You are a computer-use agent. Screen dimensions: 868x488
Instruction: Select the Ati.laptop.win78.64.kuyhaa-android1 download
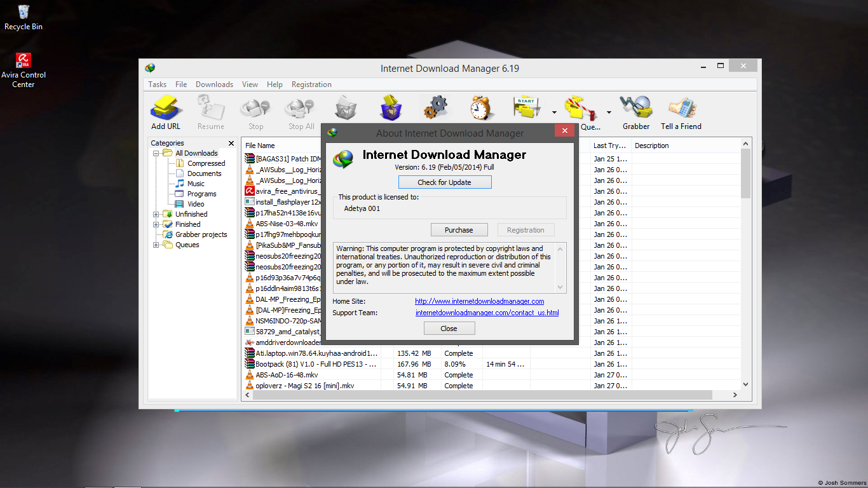312,353
